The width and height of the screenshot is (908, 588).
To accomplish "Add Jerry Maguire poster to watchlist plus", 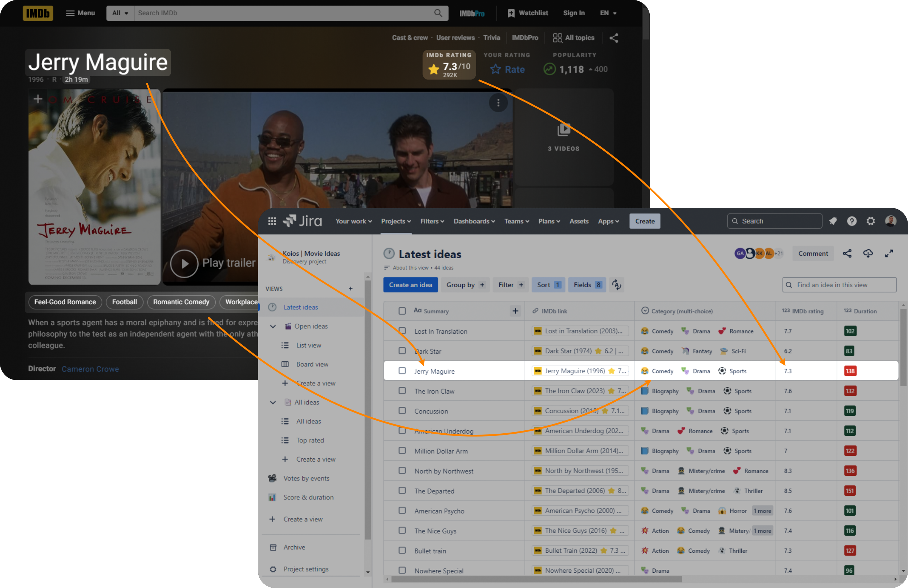I will pos(38,99).
